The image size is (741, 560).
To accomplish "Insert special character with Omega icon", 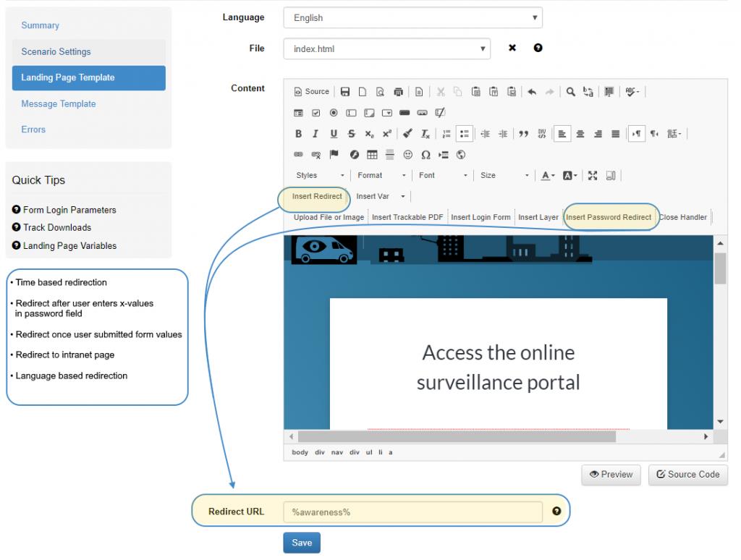I will [x=425, y=155].
